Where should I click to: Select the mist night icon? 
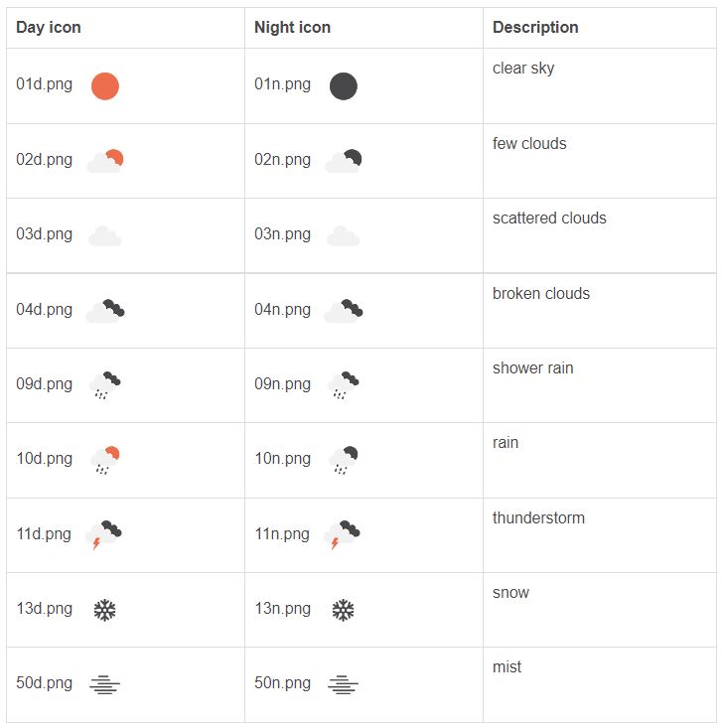tap(344, 685)
